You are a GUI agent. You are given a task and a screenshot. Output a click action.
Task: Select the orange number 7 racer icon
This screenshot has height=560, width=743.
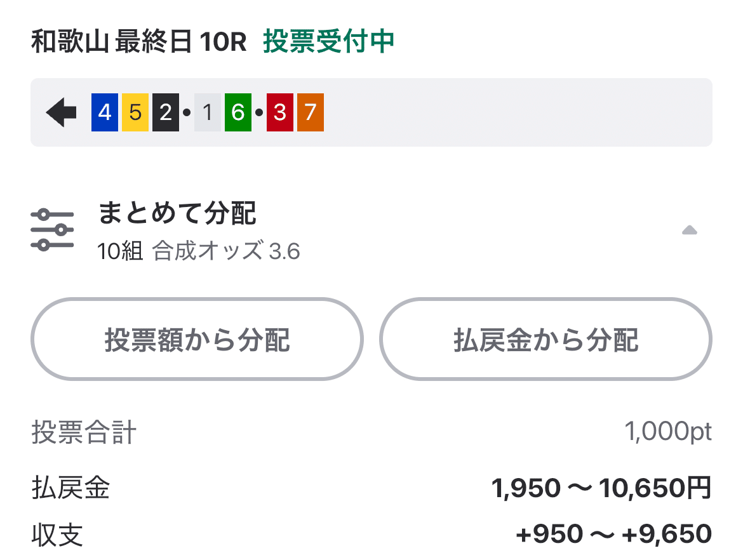[310, 112]
